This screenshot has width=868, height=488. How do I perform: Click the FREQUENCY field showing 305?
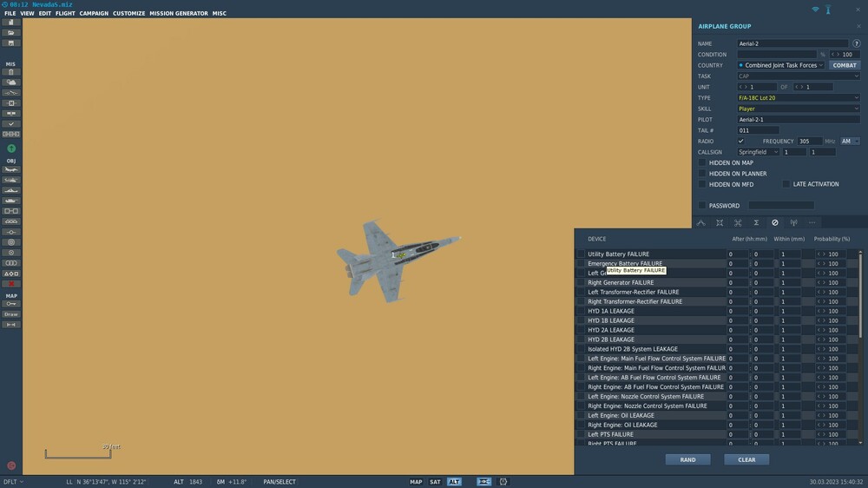810,142
